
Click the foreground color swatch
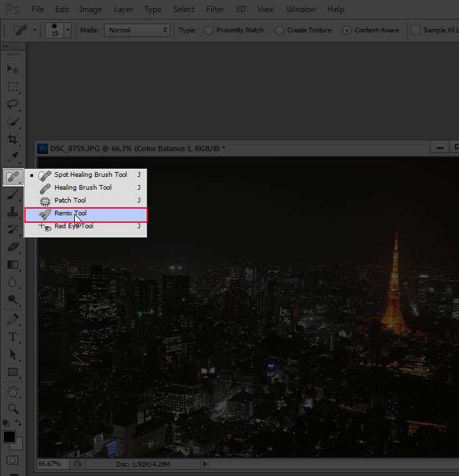coord(9,438)
